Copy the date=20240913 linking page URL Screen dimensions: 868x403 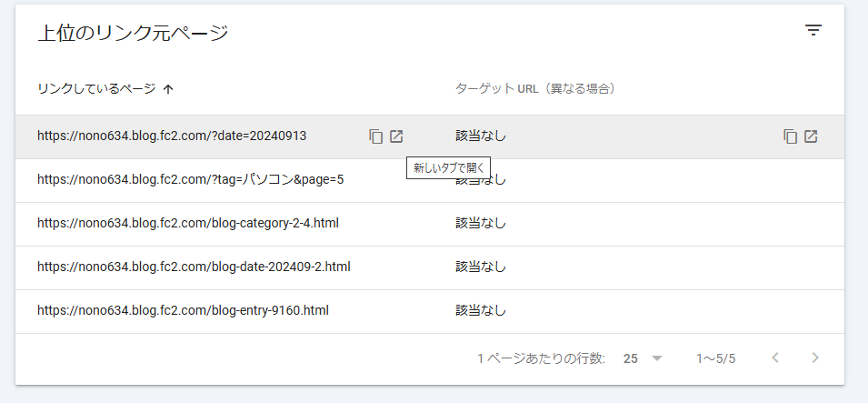pyautogui.click(x=376, y=136)
